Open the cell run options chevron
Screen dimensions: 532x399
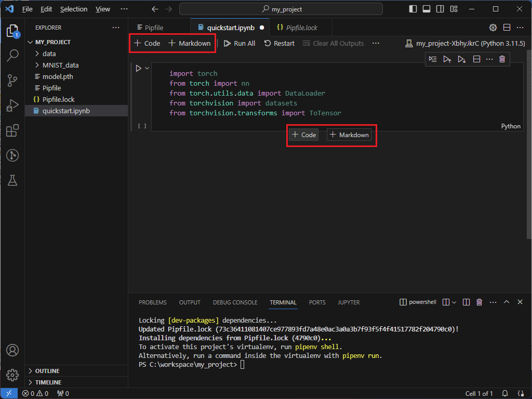147,68
